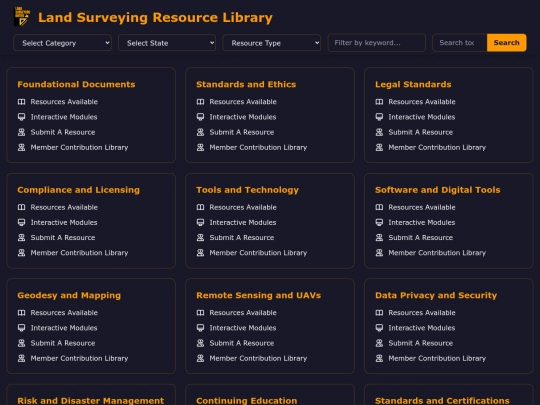This screenshot has width=540, height=405.
Task: Click Interactive Modules icon in Data Privacy and Security
Action: point(379,328)
